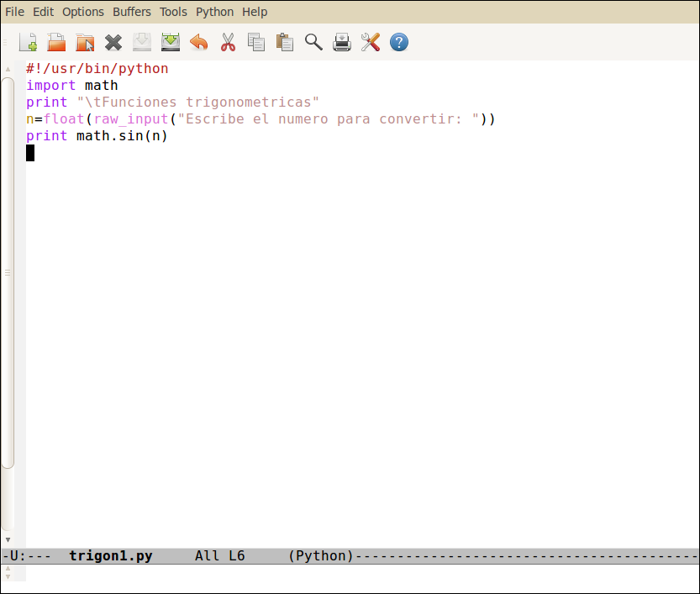Screen dimensions: 700x594
Task: Open a directory with the folder-arrow icon
Action: coord(85,42)
